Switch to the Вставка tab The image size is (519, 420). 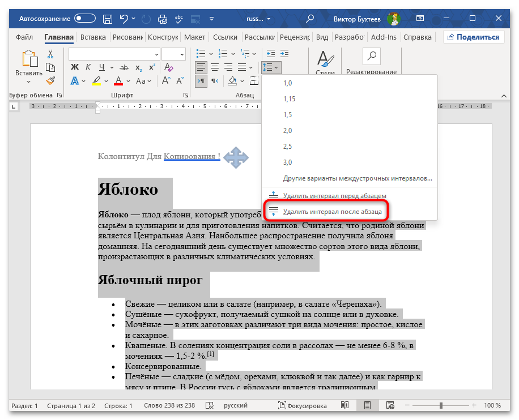pyautogui.click(x=93, y=37)
